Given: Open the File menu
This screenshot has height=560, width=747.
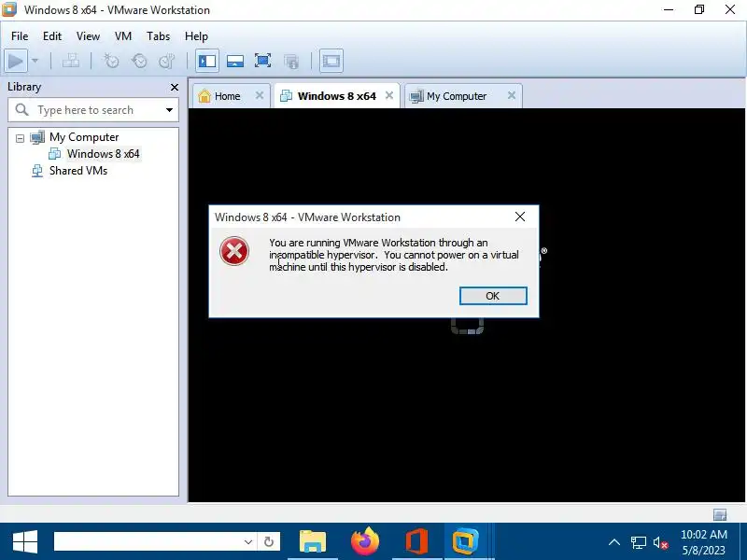Looking at the screenshot, I should pyautogui.click(x=20, y=36).
